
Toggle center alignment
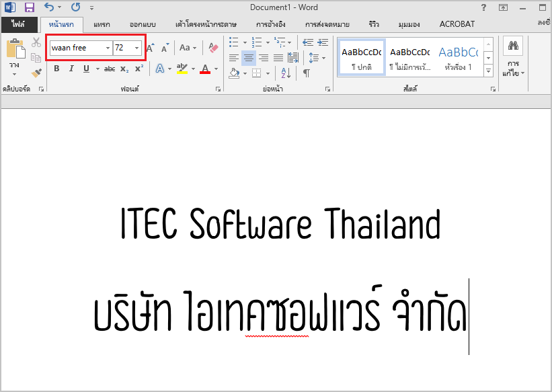pyautogui.click(x=249, y=57)
